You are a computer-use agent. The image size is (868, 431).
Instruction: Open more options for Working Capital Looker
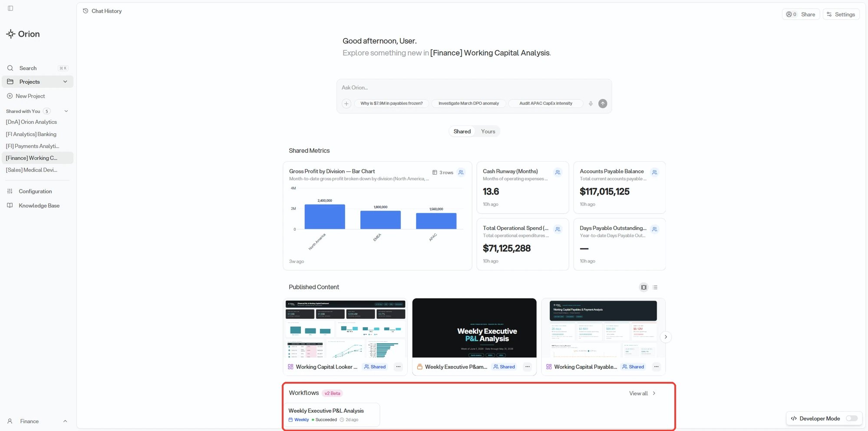tap(398, 367)
